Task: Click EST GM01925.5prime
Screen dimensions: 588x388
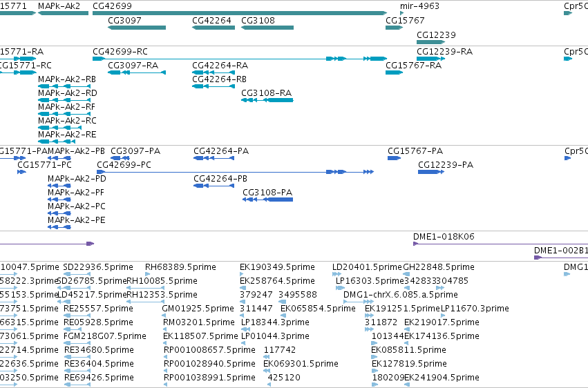Action: click(164, 316)
